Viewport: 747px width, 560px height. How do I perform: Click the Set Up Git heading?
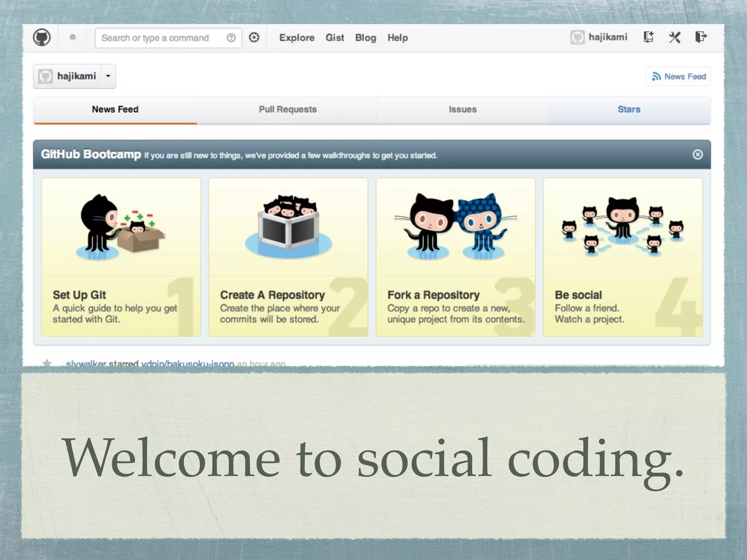(x=79, y=295)
